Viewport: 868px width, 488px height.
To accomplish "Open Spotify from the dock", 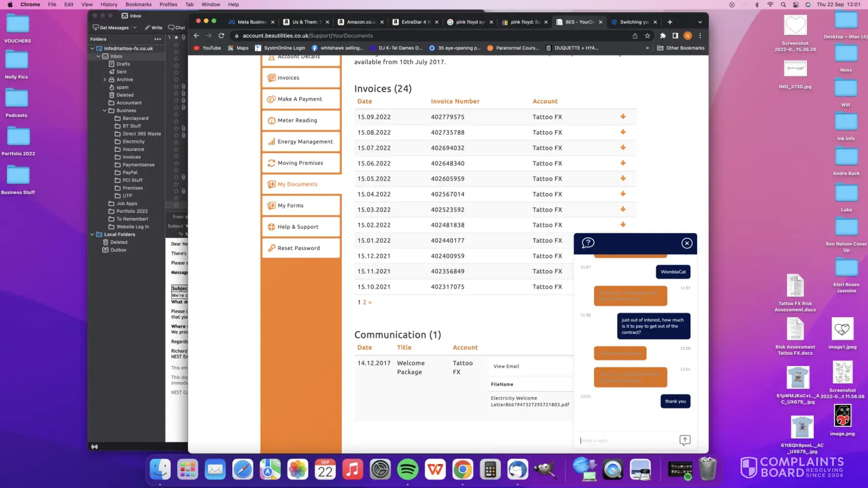I will [x=408, y=470].
